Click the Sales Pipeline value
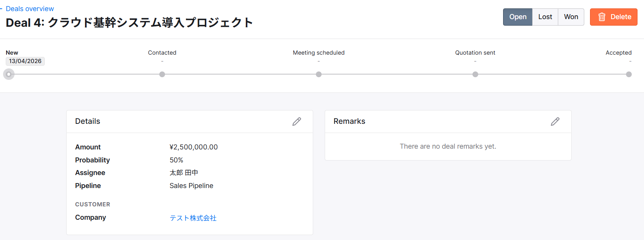 pyautogui.click(x=191, y=186)
